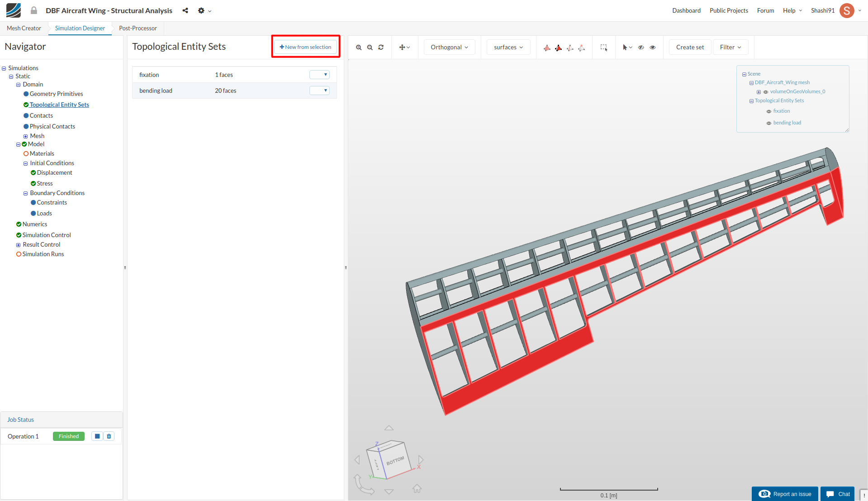Open the Help menu
868x501 pixels.
[792, 10]
